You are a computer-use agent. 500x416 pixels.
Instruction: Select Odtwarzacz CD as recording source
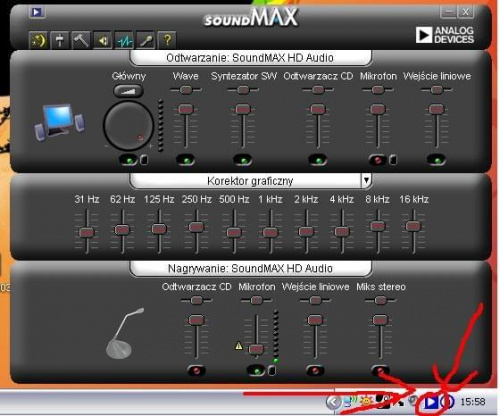tap(196, 370)
